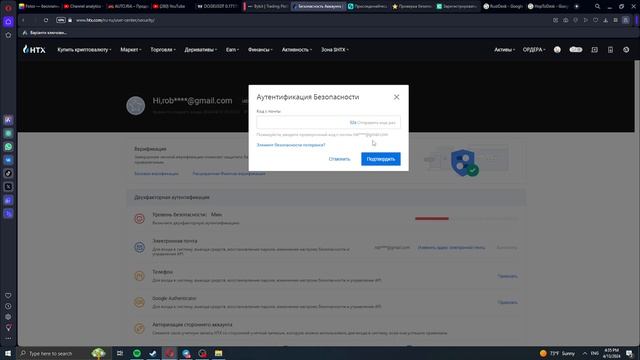Open the Opera sidebar home workspace icon
This screenshot has height=360, width=640.
pyautogui.click(x=8, y=22)
